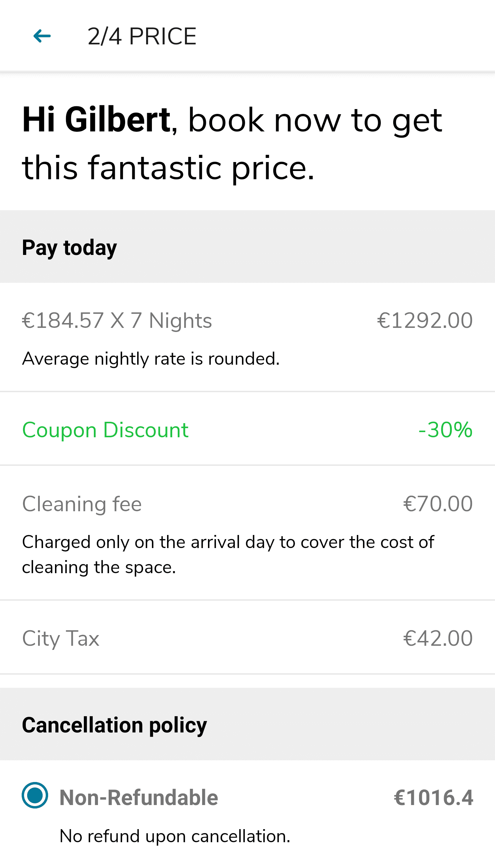This screenshot has height=868, width=495.
Task: Click the Pay today section header
Action: (69, 247)
